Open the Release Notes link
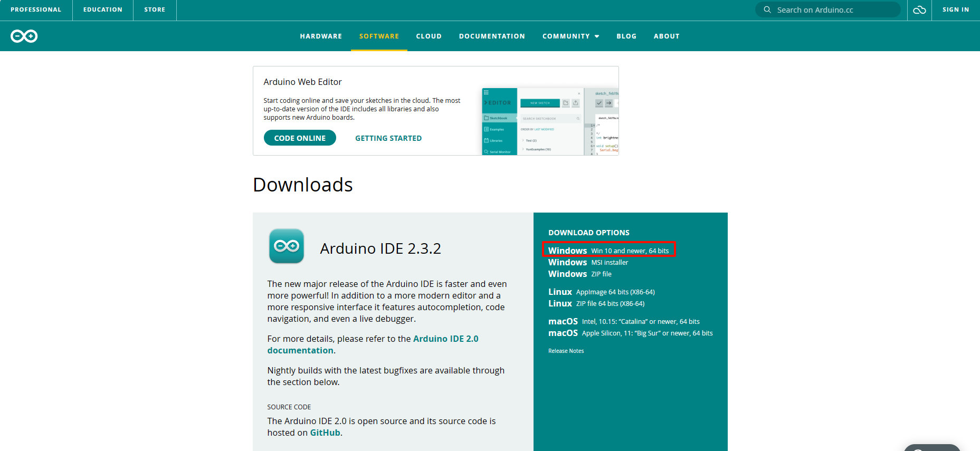 (x=566, y=351)
